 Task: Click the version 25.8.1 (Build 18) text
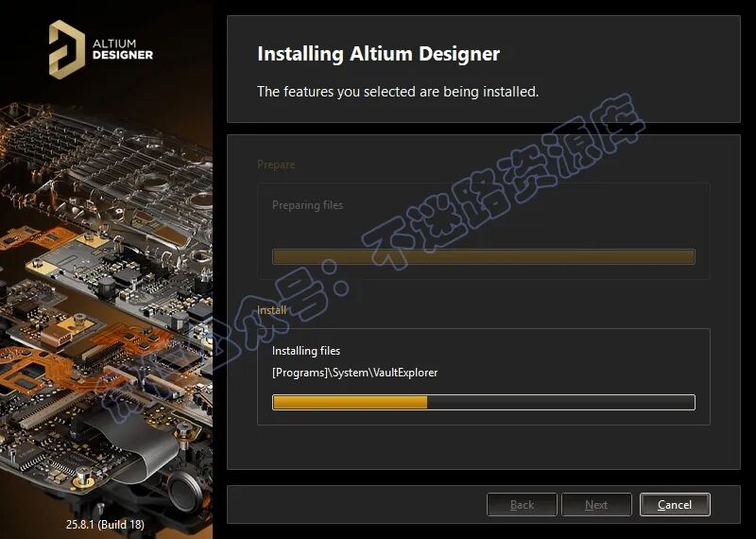(x=105, y=524)
